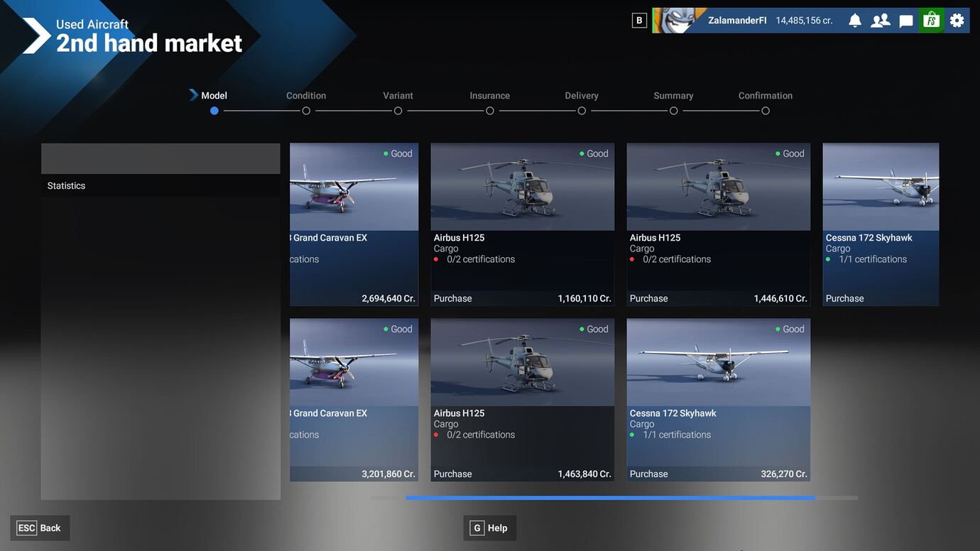Click the Condition step progress dot
Viewport: 980px width, 551px height.
click(x=306, y=111)
